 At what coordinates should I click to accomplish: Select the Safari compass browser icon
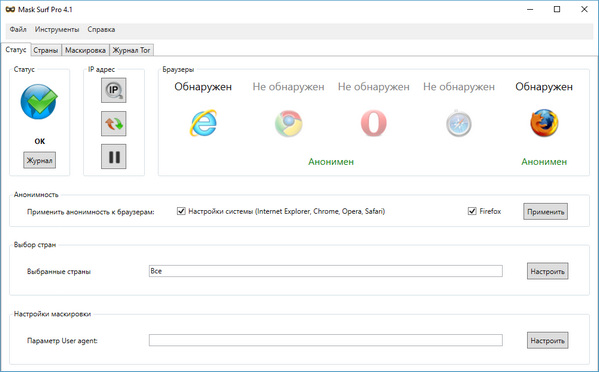(x=458, y=123)
